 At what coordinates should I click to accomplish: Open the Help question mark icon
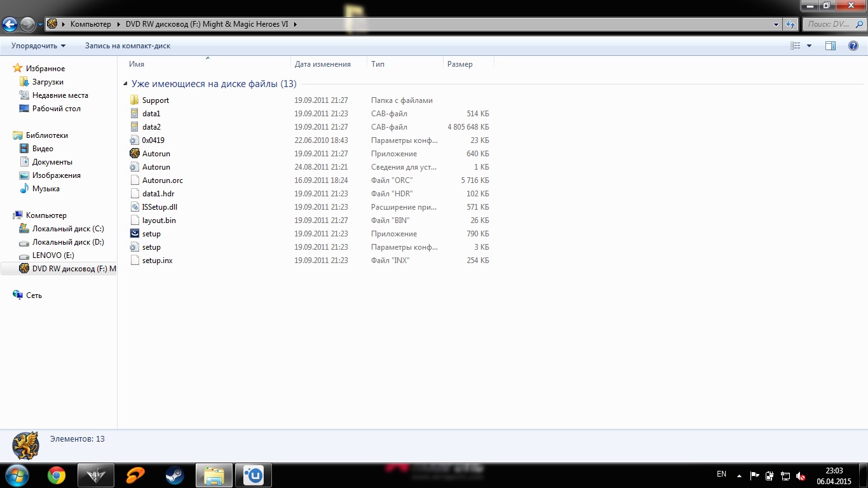tap(853, 46)
